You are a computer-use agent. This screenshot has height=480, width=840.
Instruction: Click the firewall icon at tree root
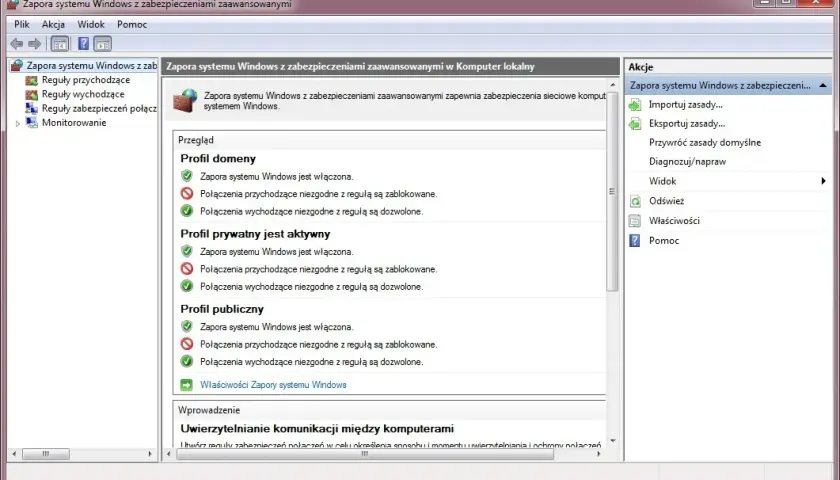(x=17, y=65)
